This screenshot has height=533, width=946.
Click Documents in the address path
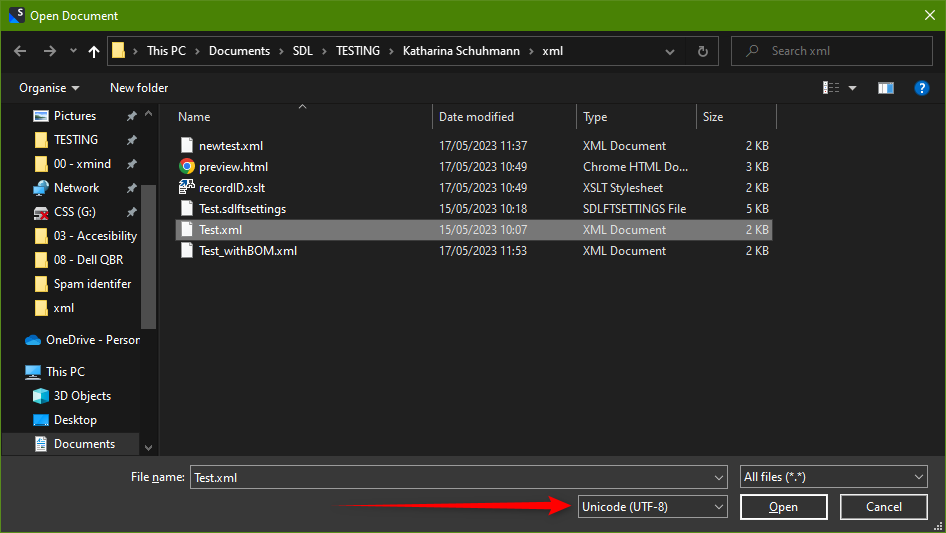pos(240,51)
